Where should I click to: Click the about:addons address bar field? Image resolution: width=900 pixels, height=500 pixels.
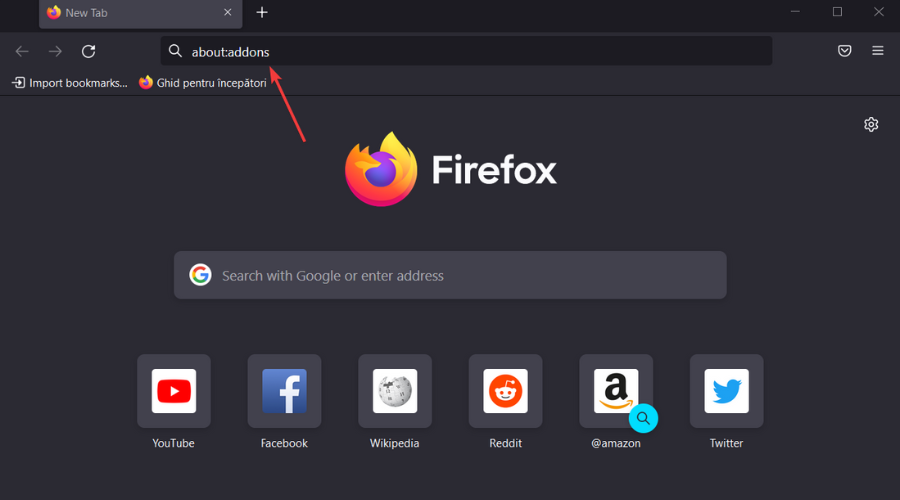click(466, 51)
